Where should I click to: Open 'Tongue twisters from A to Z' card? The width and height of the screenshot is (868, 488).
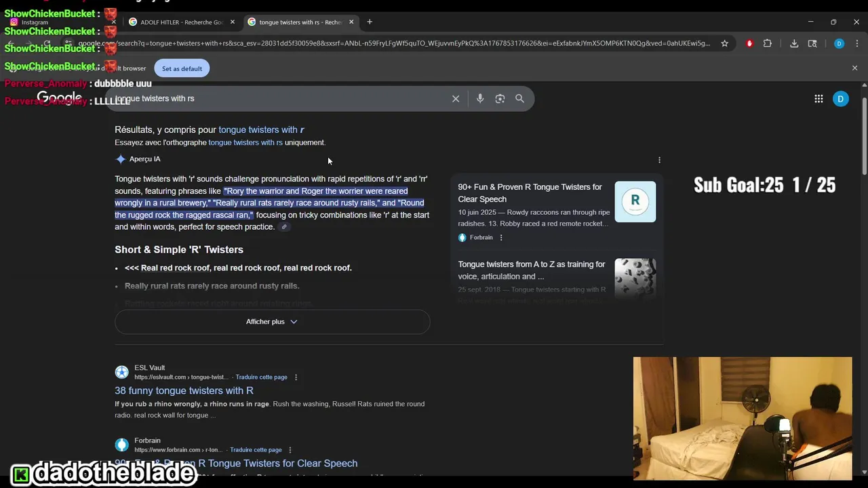(x=532, y=270)
